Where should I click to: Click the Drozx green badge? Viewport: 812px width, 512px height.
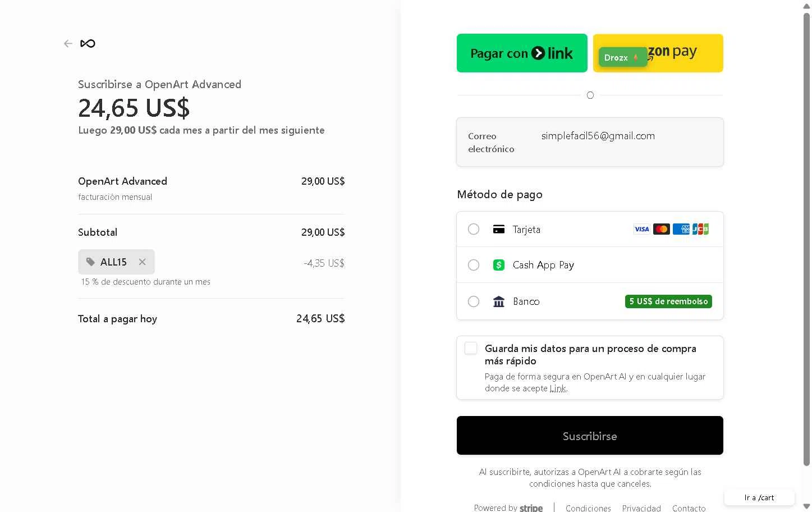(622, 57)
